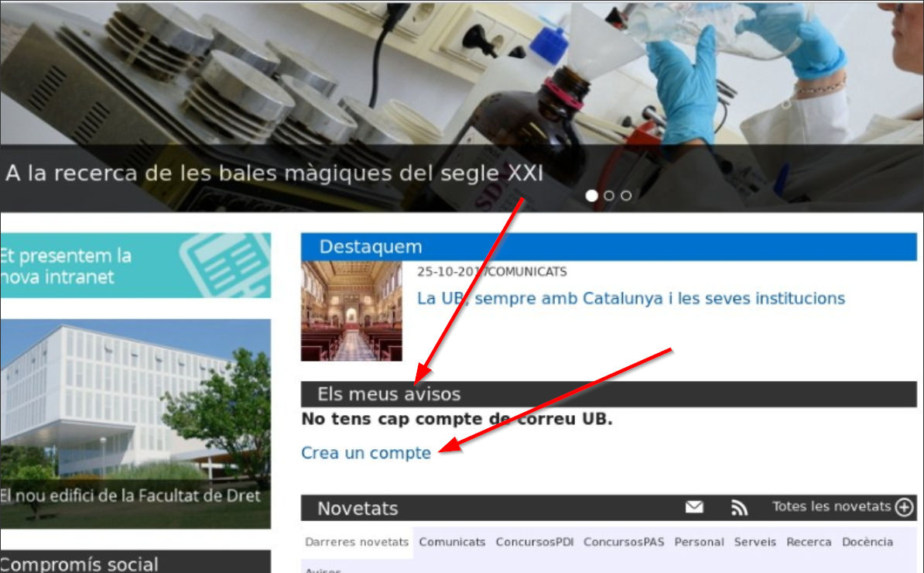View the Docència tab
Viewport: 924px width, 573px height.
pyautogui.click(x=867, y=542)
